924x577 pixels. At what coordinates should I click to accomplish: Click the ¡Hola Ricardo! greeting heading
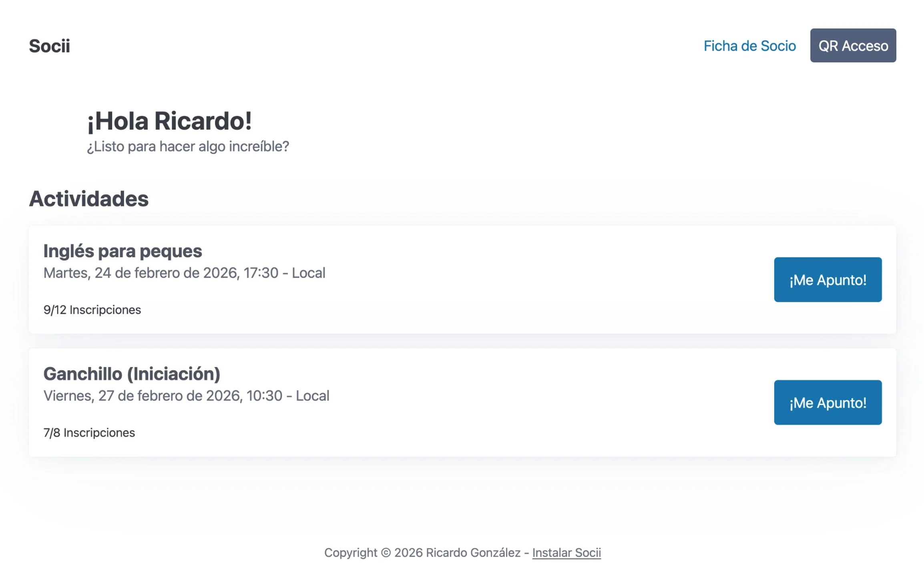tap(169, 121)
